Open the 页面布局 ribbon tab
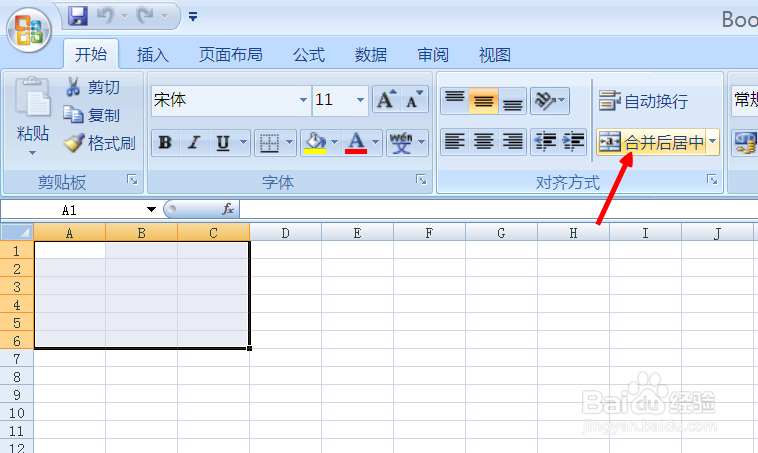 pos(231,55)
